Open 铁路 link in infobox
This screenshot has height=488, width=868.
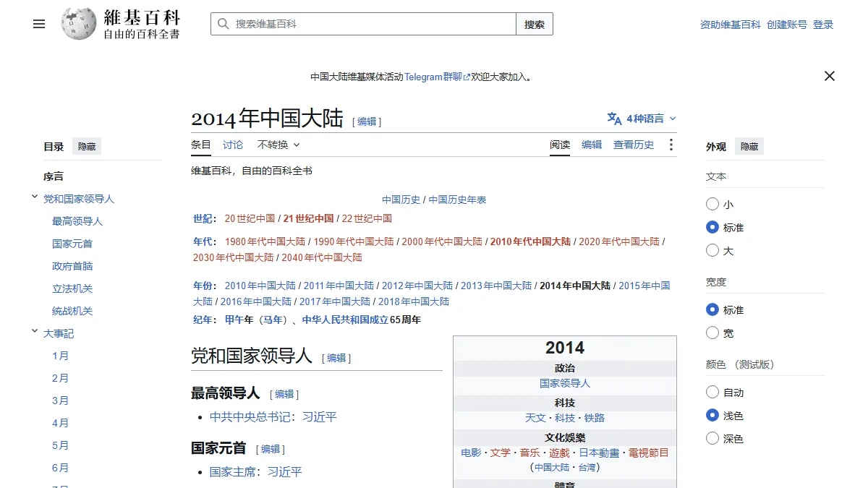tap(595, 418)
